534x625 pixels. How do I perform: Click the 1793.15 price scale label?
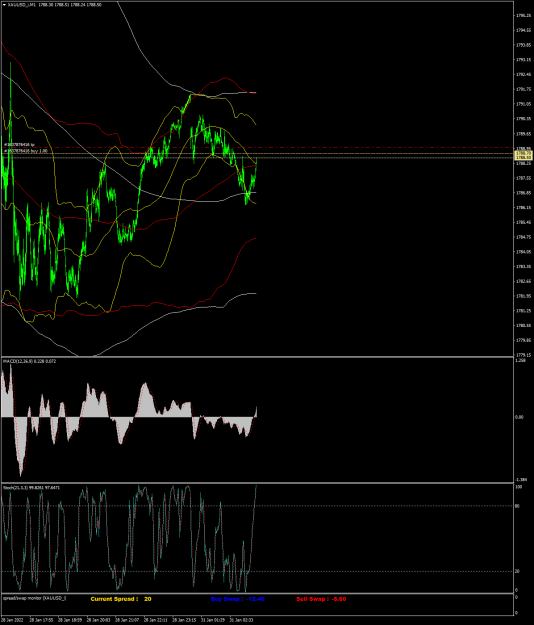tap(523, 60)
